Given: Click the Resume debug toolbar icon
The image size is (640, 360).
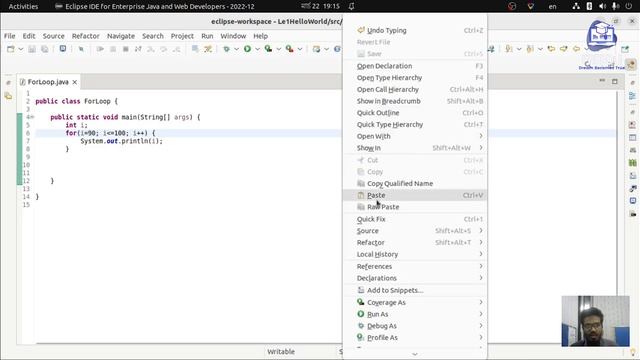Looking at the screenshot, I should point(100,49).
